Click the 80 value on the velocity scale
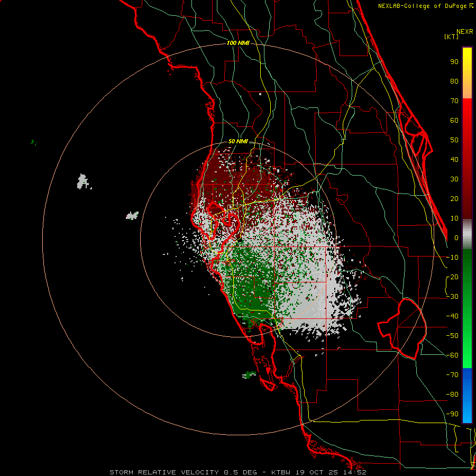 (454, 81)
